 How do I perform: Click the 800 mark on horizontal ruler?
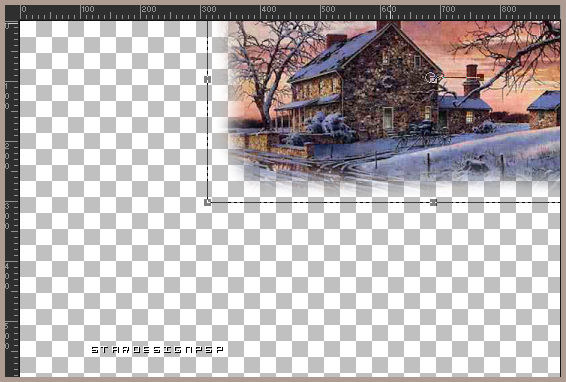tap(509, 9)
